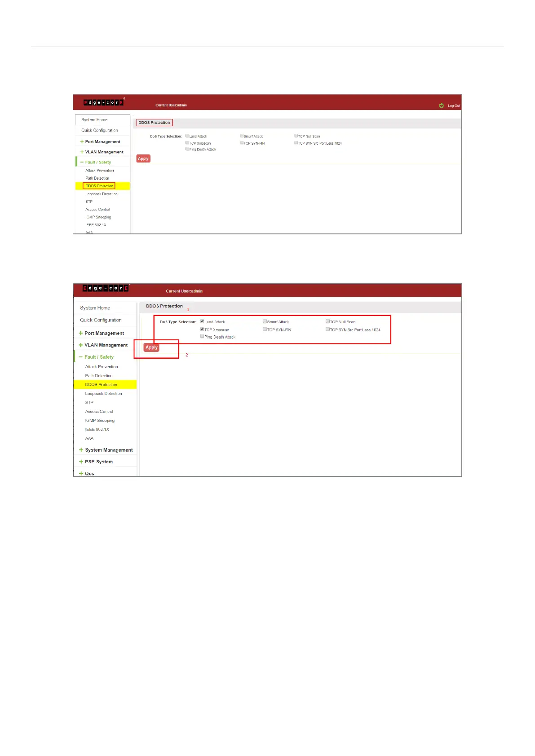Select IGMP Snooping in the lower screenshot
The image size is (535, 756).
pos(100,421)
